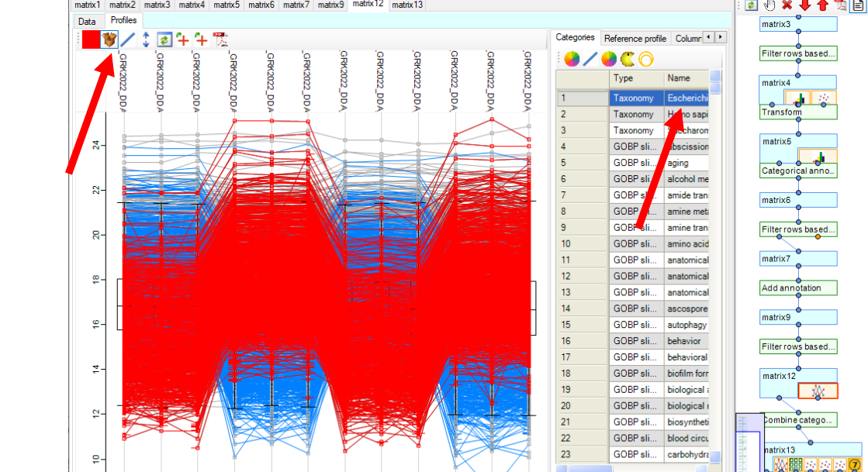Switch to the matrix4 tab
Image resolution: width=868 pixels, height=472 pixels.
pos(192,5)
